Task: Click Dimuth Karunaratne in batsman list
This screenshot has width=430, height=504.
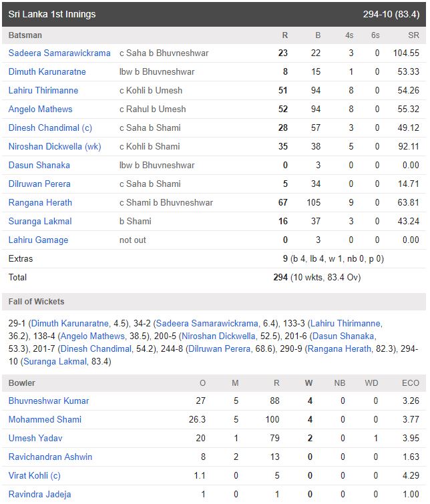Action: click(x=47, y=71)
